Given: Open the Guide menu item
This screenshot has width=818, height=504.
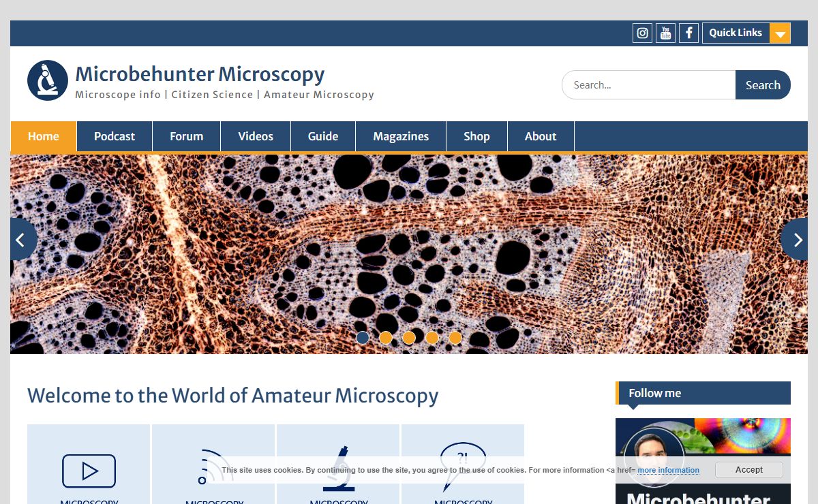Looking at the screenshot, I should pyautogui.click(x=323, y=136).
